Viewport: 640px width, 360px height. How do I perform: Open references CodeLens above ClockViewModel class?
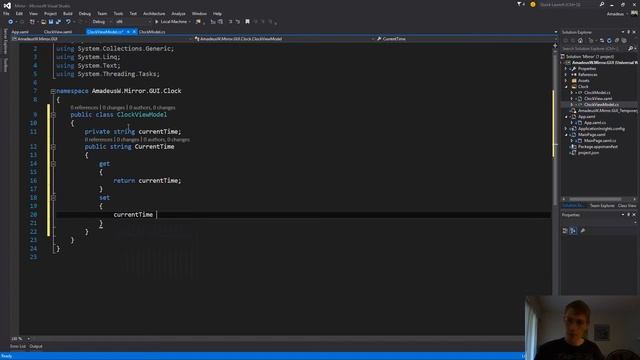point(84,108)
